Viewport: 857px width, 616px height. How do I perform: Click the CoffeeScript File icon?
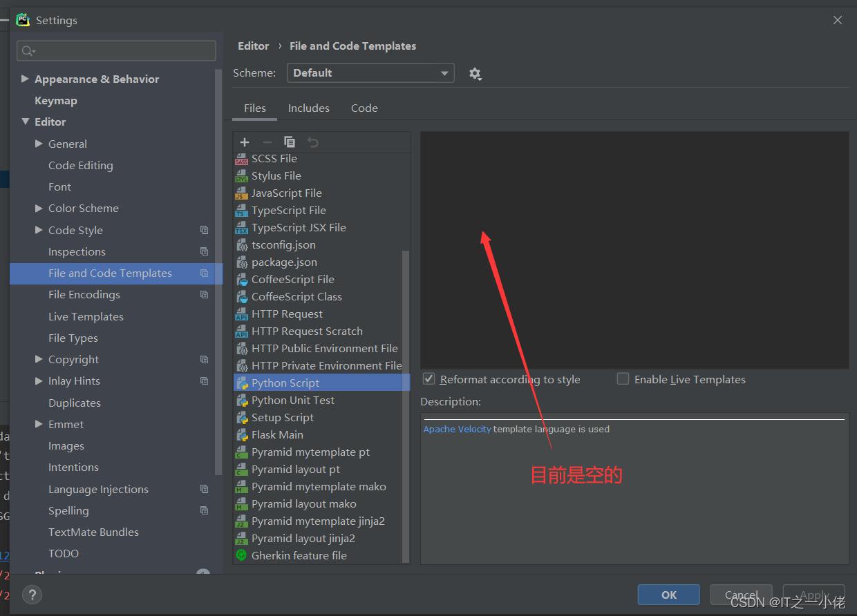(x=242, y=280)
